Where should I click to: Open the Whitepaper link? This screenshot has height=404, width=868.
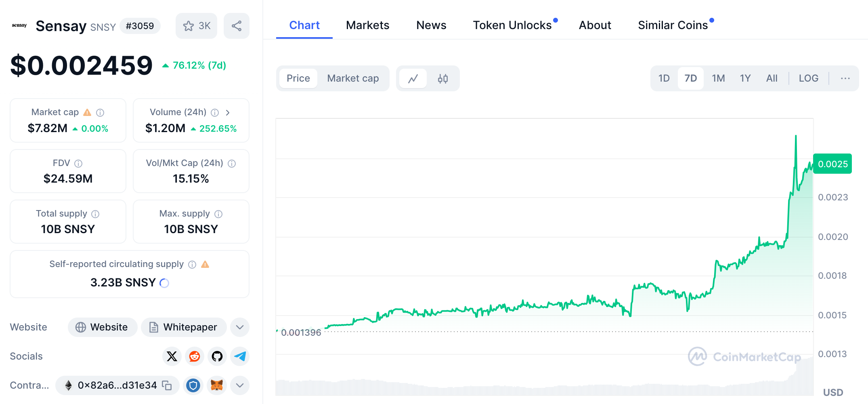[x=184, y=327]
